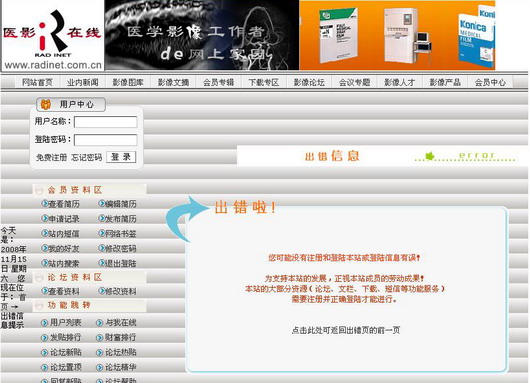Click the round icon beside 用户列表

[x=44, y=323]
